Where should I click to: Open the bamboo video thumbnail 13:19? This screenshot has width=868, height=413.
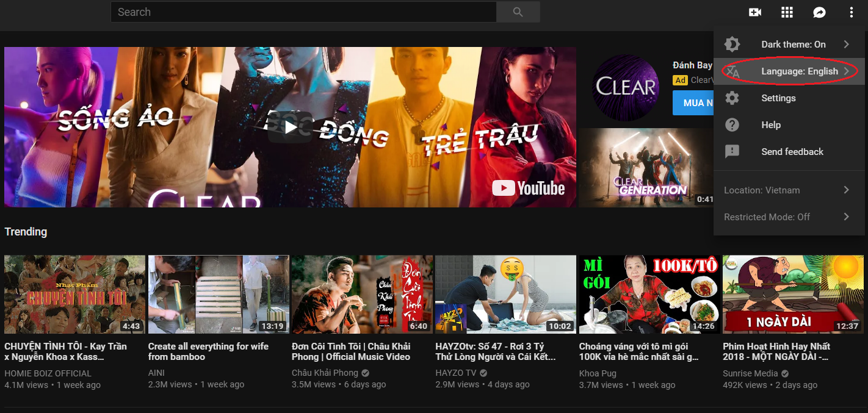[219, 295]
